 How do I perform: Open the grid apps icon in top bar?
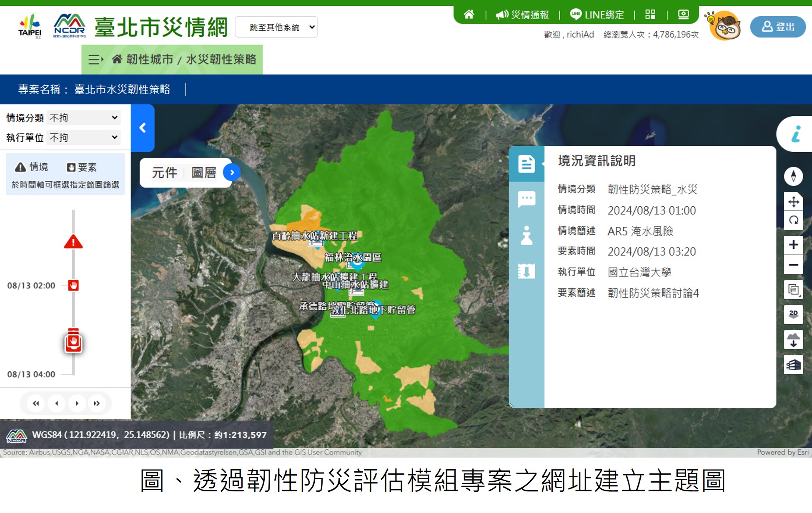coord(650,15)
